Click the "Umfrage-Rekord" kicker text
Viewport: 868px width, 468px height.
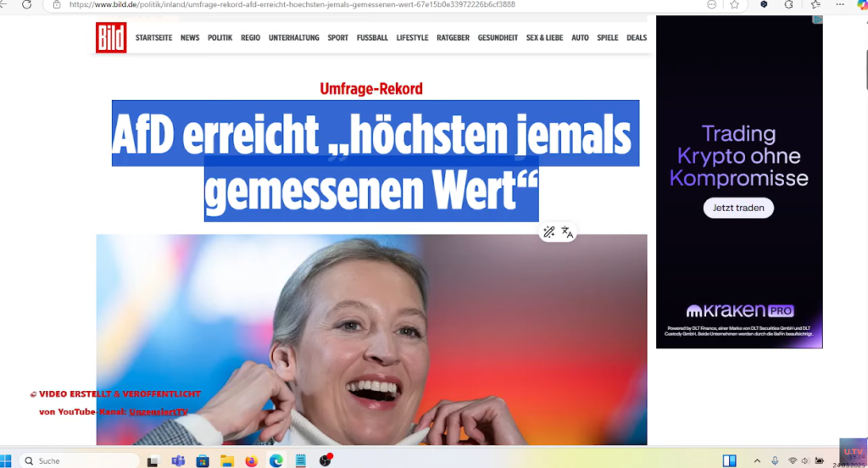(371, 89)
